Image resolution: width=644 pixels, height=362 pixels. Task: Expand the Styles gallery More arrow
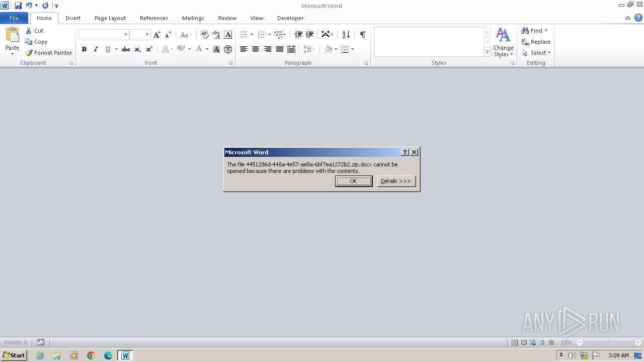pyautogui.click(x=487, y=52)
